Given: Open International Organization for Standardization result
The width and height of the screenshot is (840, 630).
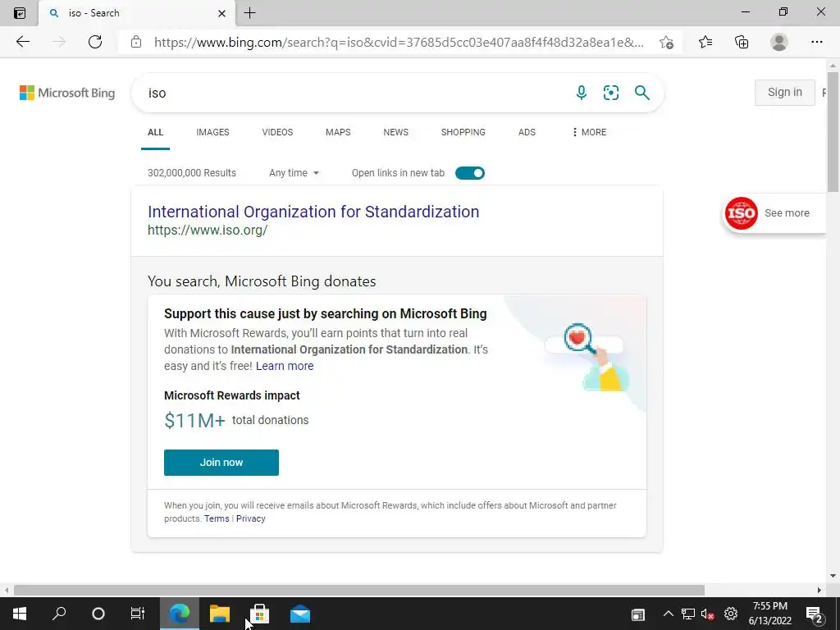Looking at the screenshot, I should [x=313, y=212].
